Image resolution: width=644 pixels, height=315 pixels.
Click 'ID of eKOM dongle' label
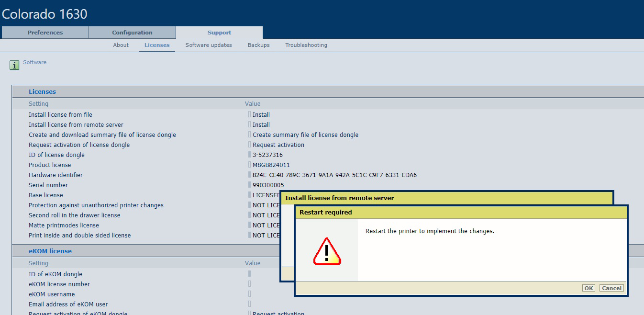click(56, 274)
